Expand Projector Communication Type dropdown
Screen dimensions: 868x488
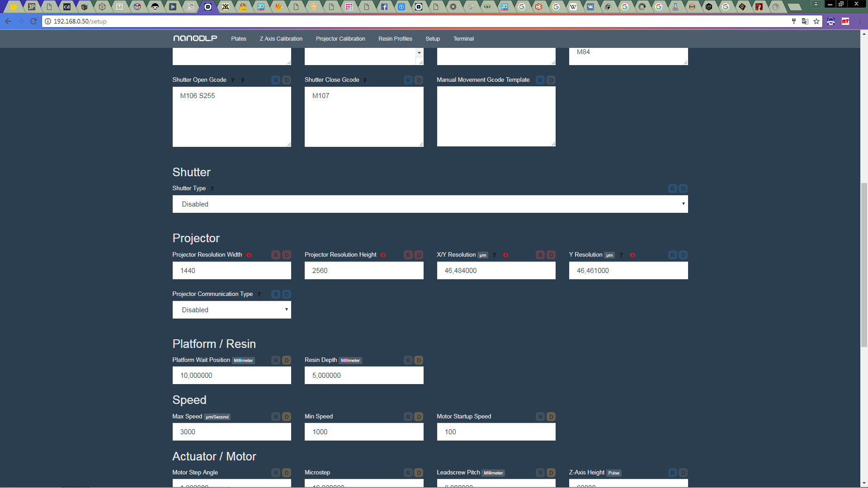(231, 310)
